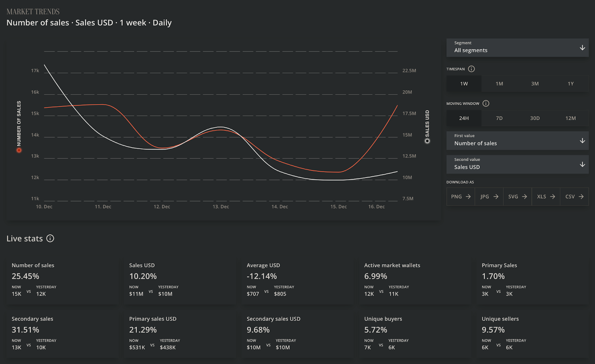Toggle the Number of Sales series marker
595x364 pixels.
(19, 150)
